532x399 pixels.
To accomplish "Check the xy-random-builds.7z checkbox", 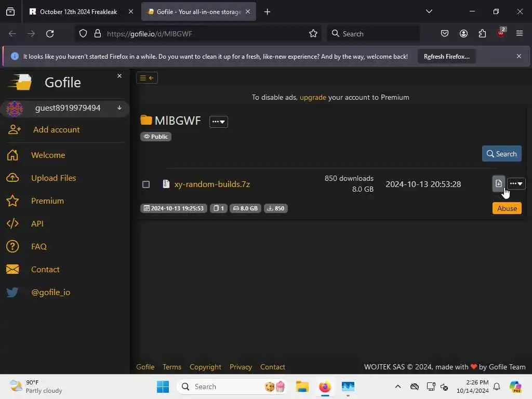I will pos(146,184).
